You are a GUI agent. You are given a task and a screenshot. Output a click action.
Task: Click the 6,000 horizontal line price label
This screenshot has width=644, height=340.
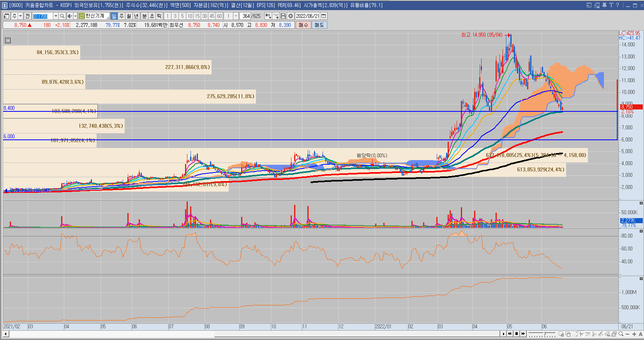coord(9,136)
